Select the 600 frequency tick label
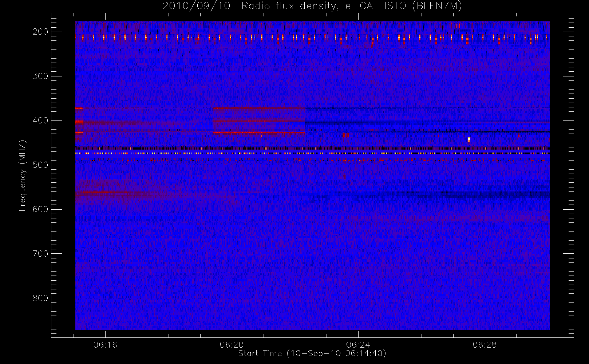This screenshot has width=589, height=364. pyautogui.click(x=40, y=209)
